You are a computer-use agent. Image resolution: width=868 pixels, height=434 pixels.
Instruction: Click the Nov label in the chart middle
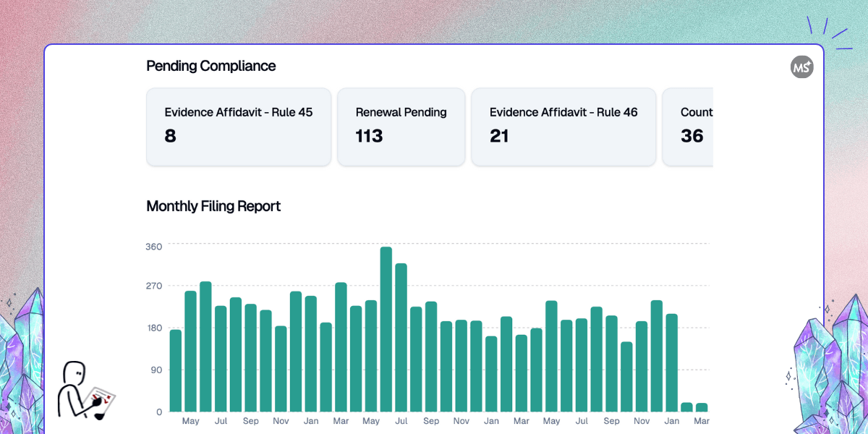(461, 420)
